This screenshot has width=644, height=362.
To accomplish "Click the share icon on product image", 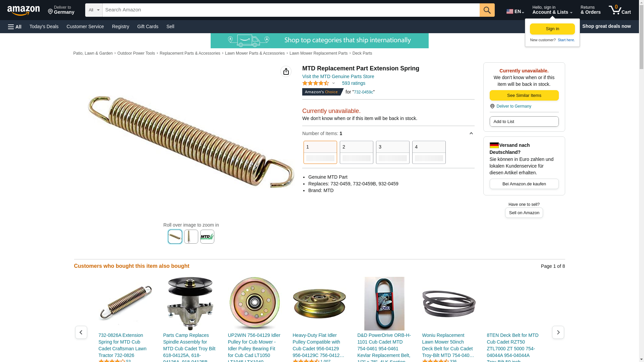I will 286,71.
